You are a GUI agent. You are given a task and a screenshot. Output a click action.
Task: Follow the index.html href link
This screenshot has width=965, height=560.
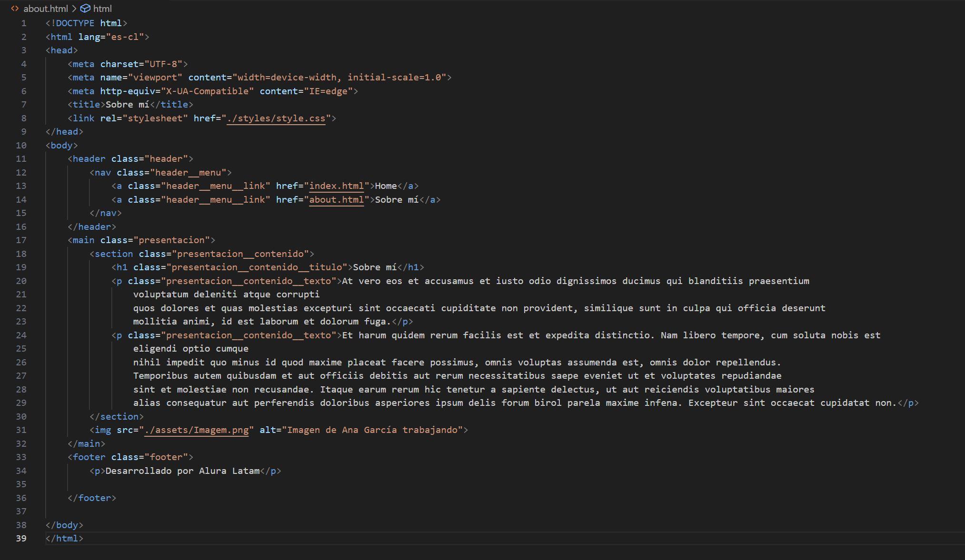point(337,186)
